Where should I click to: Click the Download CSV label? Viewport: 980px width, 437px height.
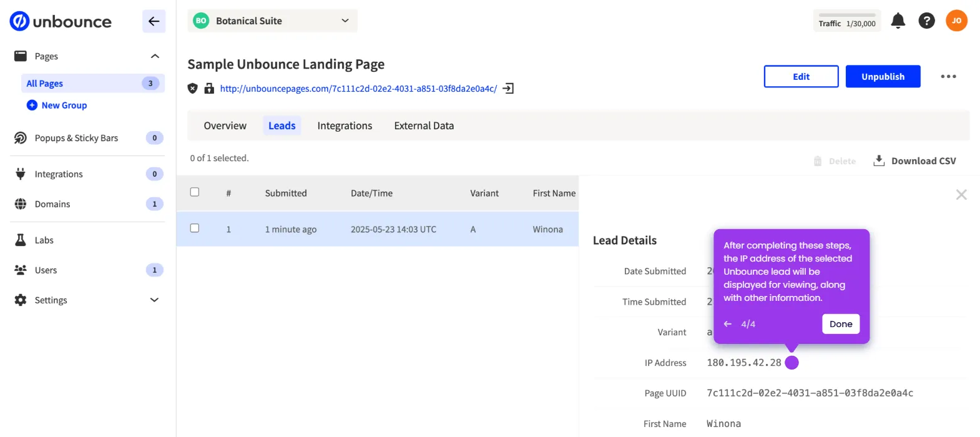pos(923,161)
